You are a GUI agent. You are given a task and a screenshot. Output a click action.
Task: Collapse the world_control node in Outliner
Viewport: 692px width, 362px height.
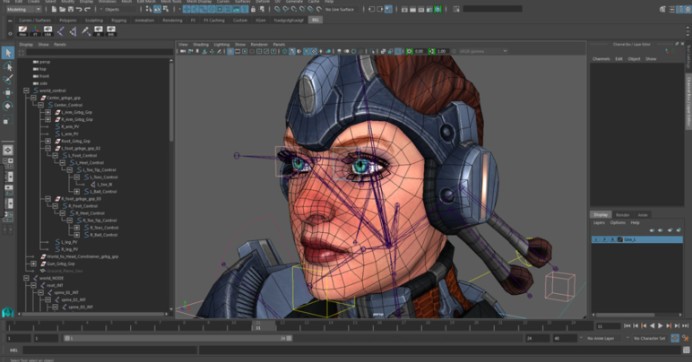point(26,90)
